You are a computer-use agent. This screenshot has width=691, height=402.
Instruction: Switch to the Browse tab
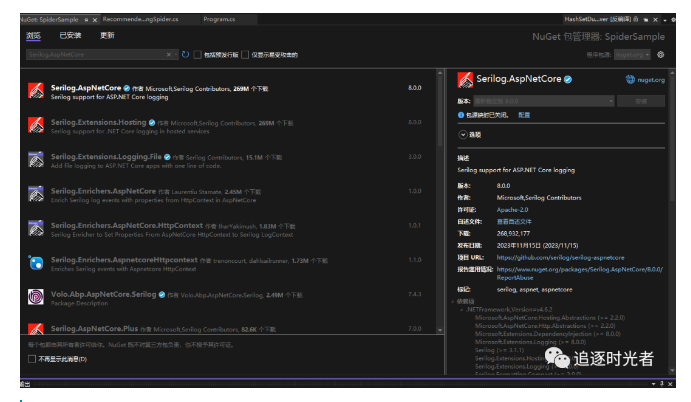point(33,36)
